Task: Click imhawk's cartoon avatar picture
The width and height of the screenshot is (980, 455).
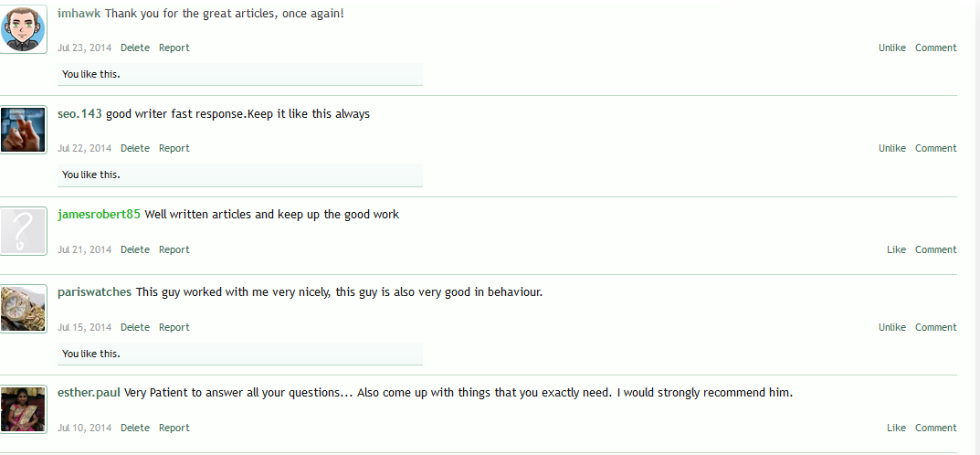Action: [x=23, y=29]
